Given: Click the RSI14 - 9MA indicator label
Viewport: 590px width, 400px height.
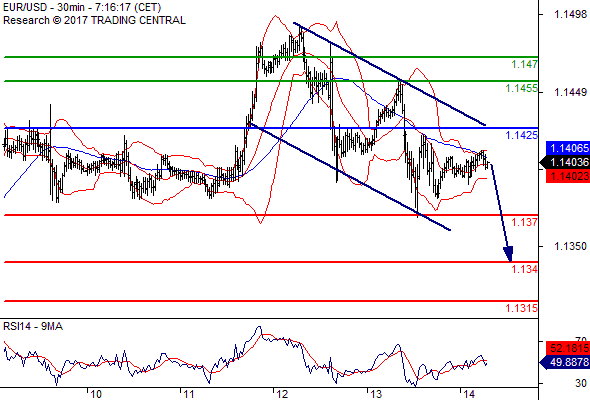Looking at the screenshot, I should coord(33,327).
